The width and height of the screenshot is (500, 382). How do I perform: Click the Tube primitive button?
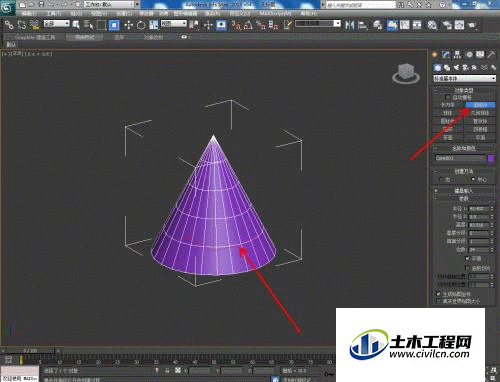(x=480, y=121)
